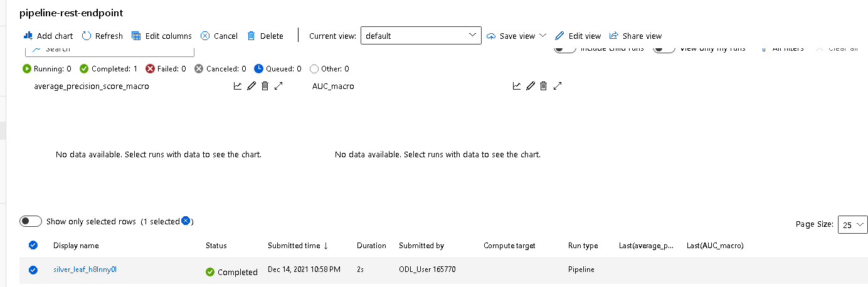
Task: Click the Status column header
Action: click(216, 246)
